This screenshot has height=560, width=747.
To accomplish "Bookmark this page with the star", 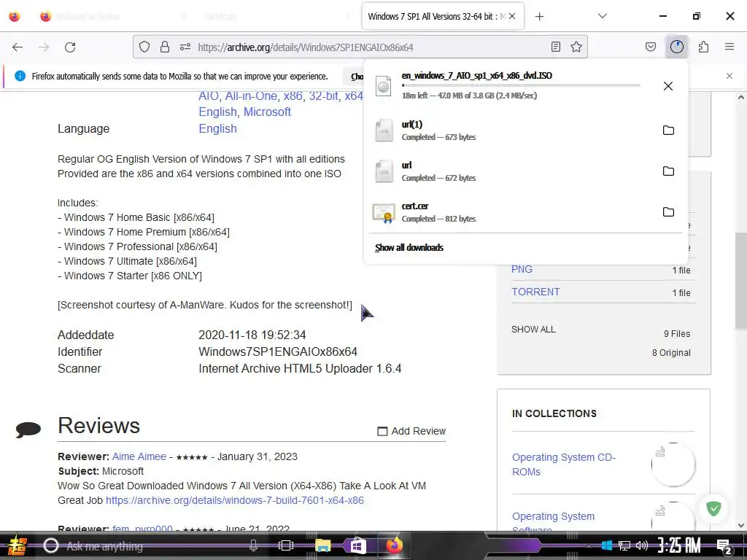I will pos(576,47).
